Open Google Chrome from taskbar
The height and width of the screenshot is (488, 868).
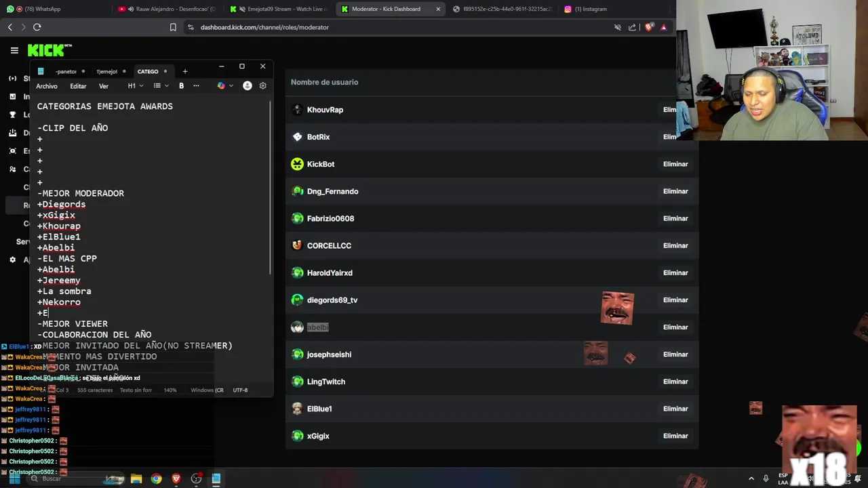157,479
